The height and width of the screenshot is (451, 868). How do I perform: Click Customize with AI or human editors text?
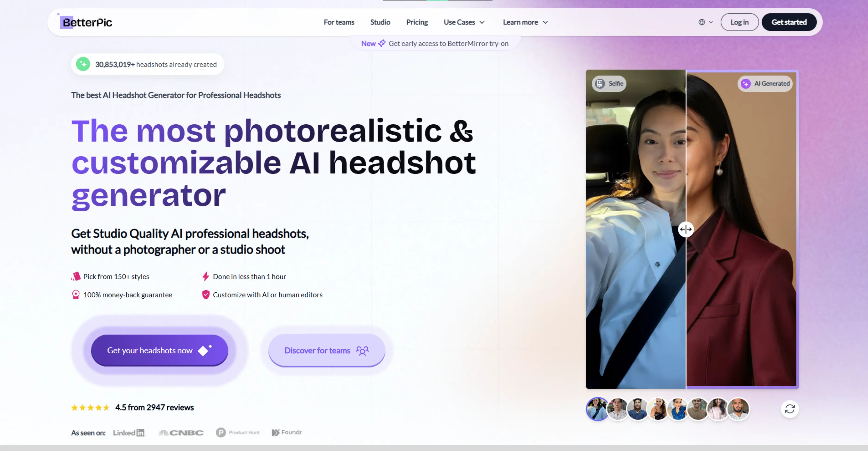pyautogui.click(x=268, y=295)
